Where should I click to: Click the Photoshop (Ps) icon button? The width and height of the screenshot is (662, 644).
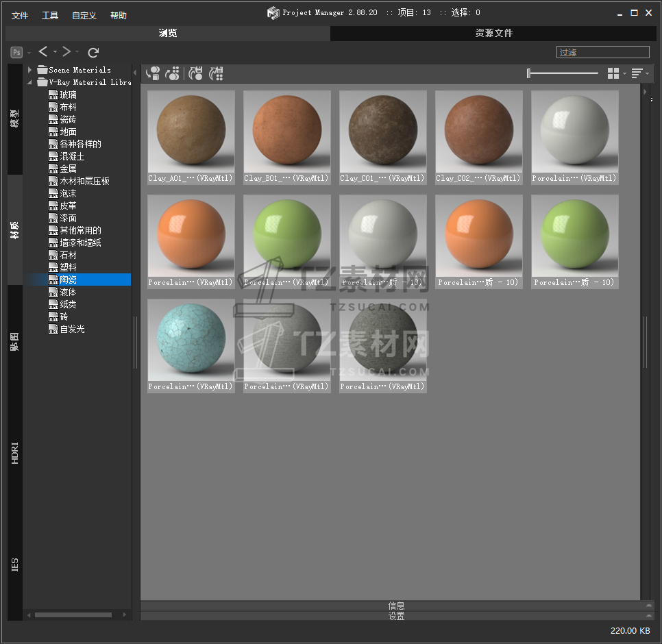(16, 52)
